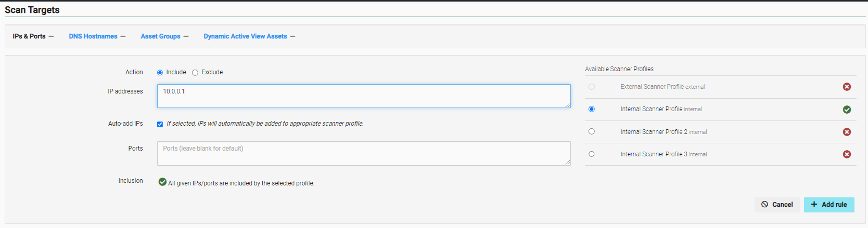Toggle the Auto-add IPs checkbox

pyautogui.click(x=160, y=124)
